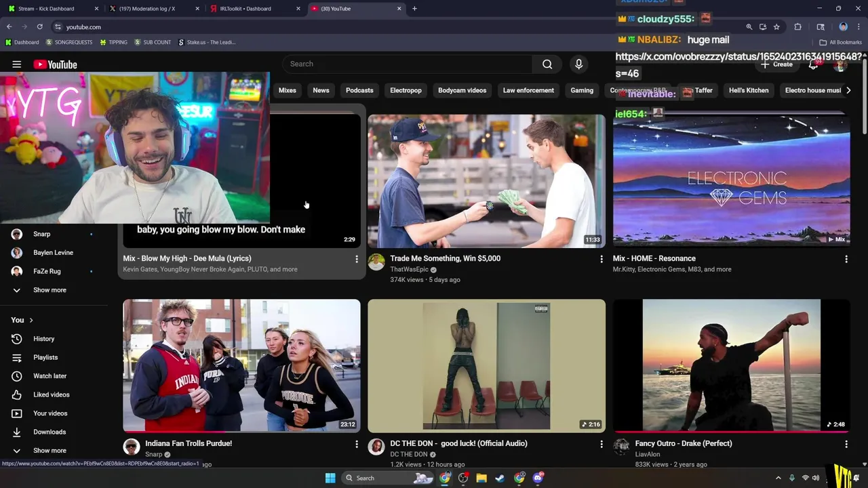The height and width of the screenshot is (488, 868).
Task: Open options for Trade Me Something video
Action: tap(601, 259)
